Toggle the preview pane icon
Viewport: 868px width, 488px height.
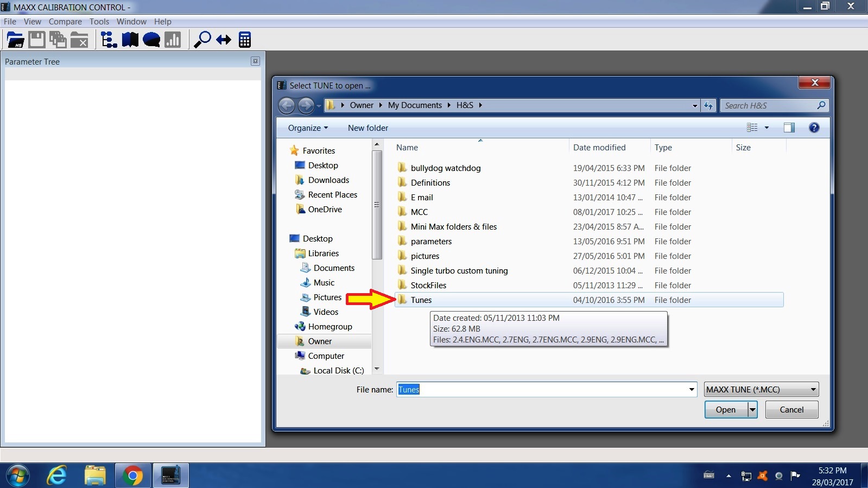(789, 128)
